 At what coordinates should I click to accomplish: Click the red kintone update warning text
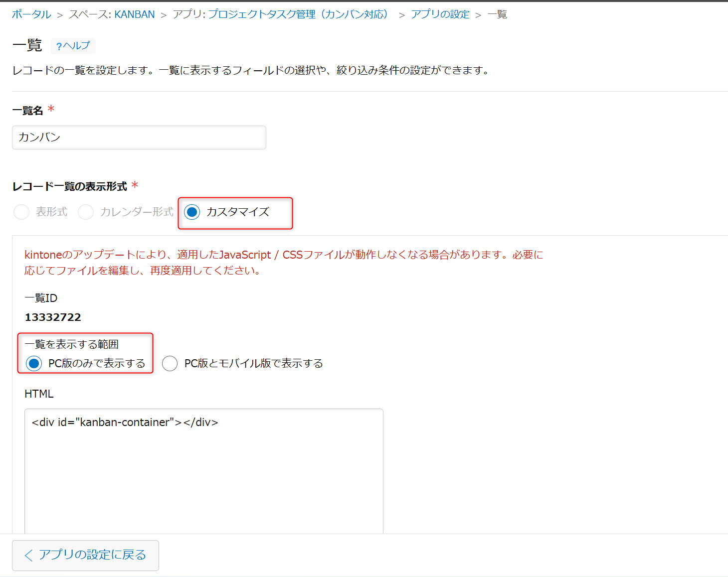tap(284, 263)
